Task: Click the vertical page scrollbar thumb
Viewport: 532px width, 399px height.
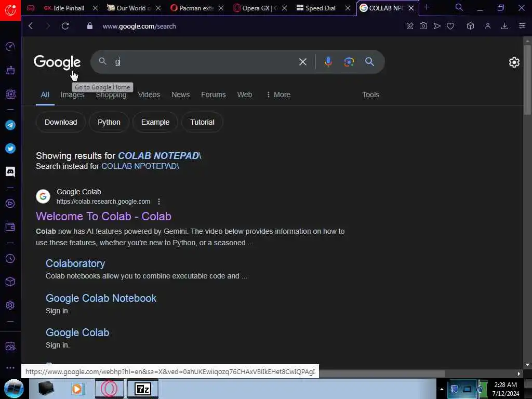Action: click(527, 79)
